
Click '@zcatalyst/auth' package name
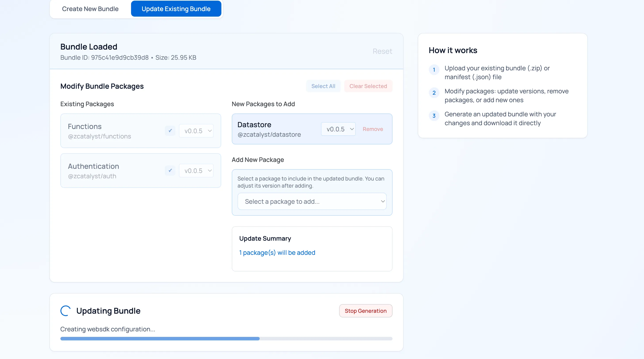[x=92, y=176]
